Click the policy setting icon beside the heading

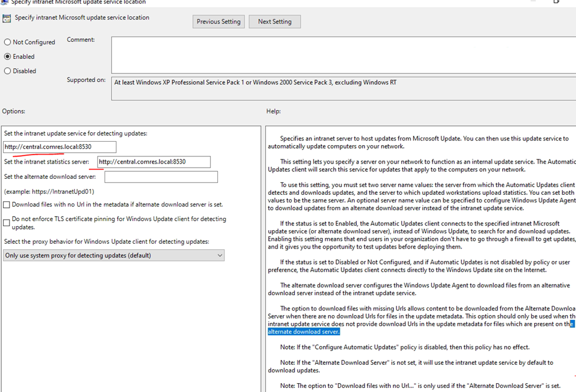[x=6, y=18]
